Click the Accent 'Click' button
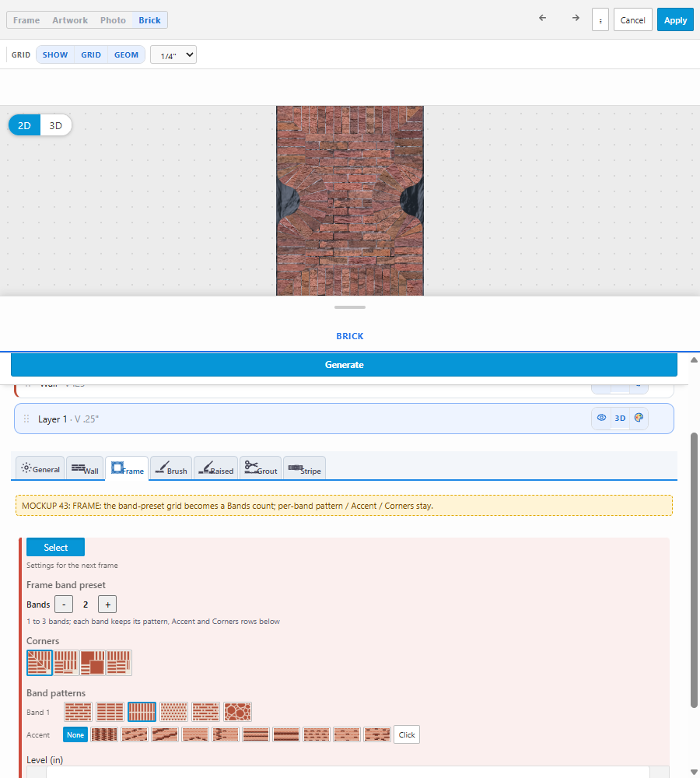Image resolution: width=700 pixels, height=778 pixels. (406, 735)
